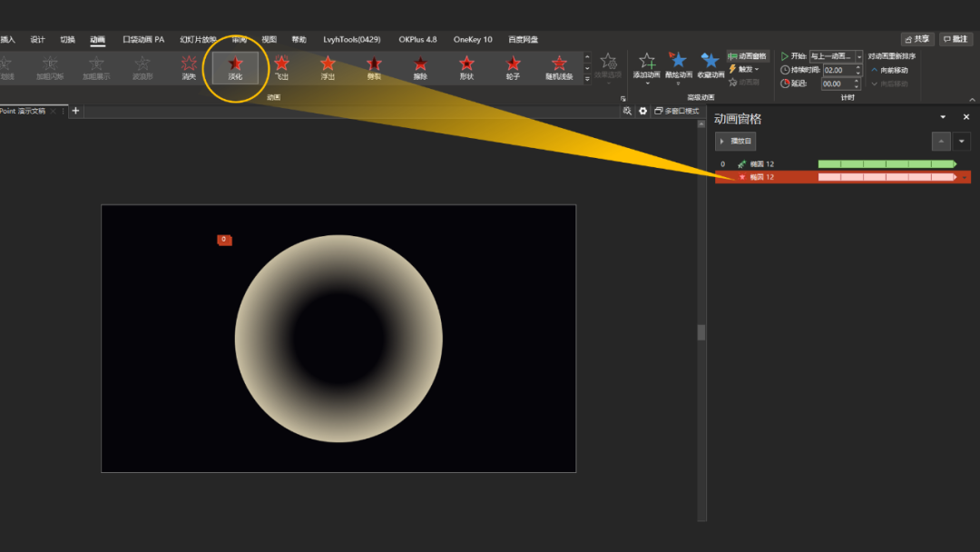
Task: Apply the 擦除 (Wipe) exit animation
Action: point(421,67)
